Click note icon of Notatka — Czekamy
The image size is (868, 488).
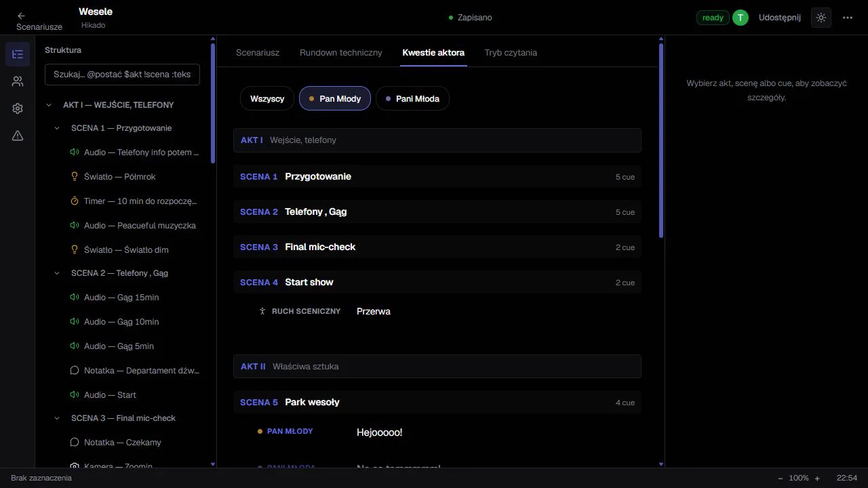coord(75,443)
